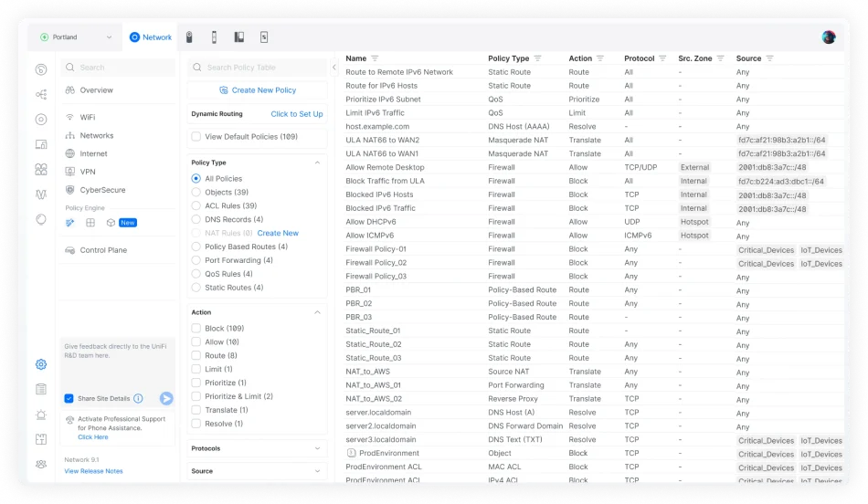Open the topology icon in left rail
The width and height of the screenshot is (868, 504).
coord(41,95)
